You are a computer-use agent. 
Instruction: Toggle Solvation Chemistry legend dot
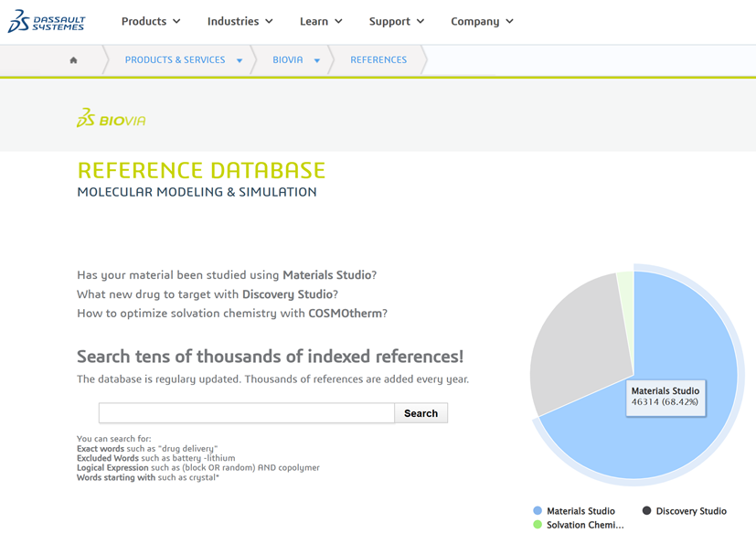click(x=538, y=525)
